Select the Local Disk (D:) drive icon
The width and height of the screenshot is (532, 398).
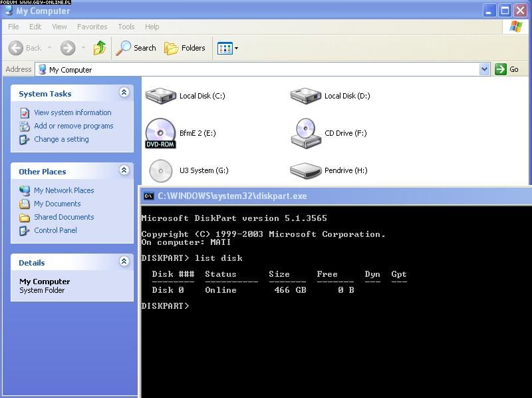tap(306, 96)
